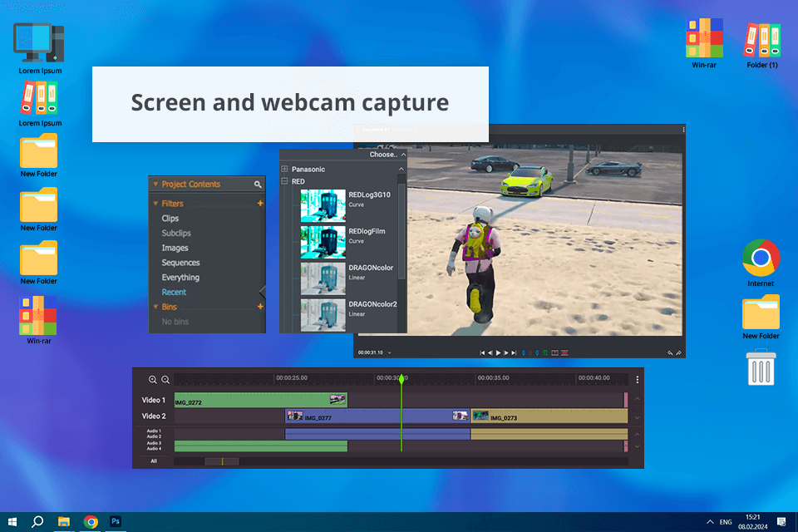
Task: Select the Video 2 track label
Action: 153,416
